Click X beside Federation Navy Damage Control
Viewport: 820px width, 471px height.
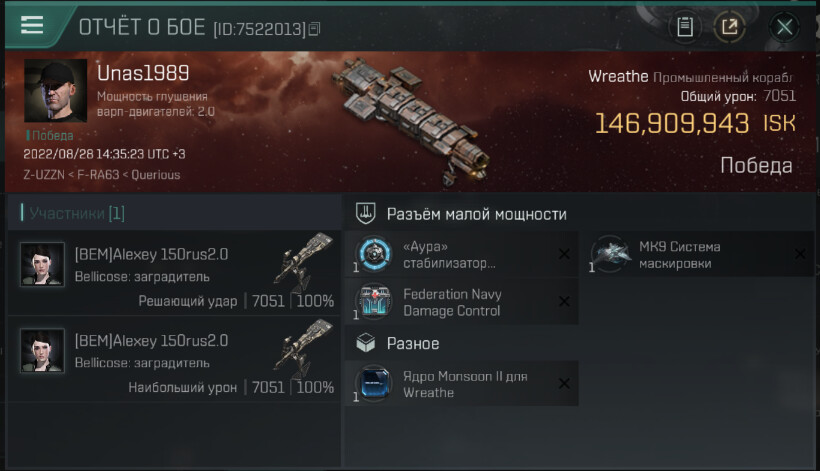pyautogui.click(x=564, y=302)
